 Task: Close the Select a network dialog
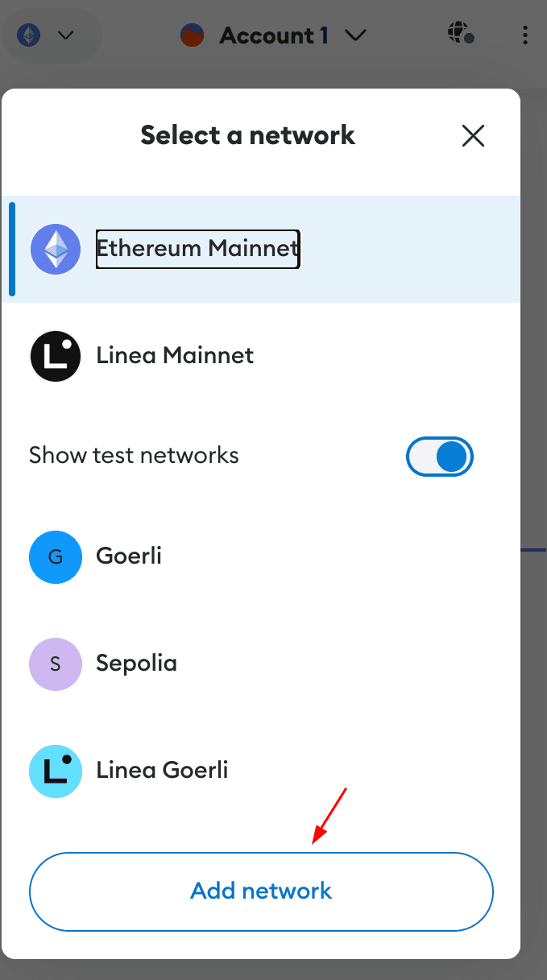click(473, 136)
